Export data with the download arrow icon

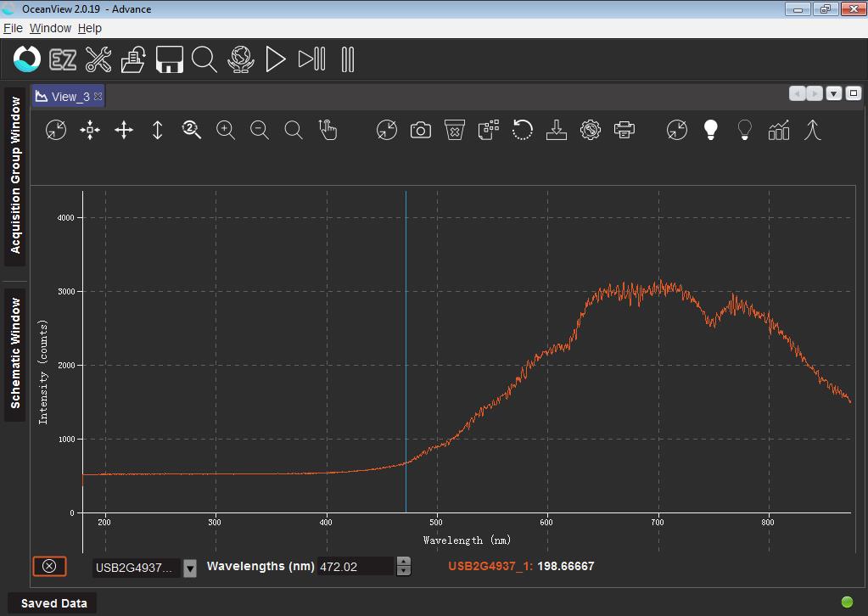coord(556,130)
